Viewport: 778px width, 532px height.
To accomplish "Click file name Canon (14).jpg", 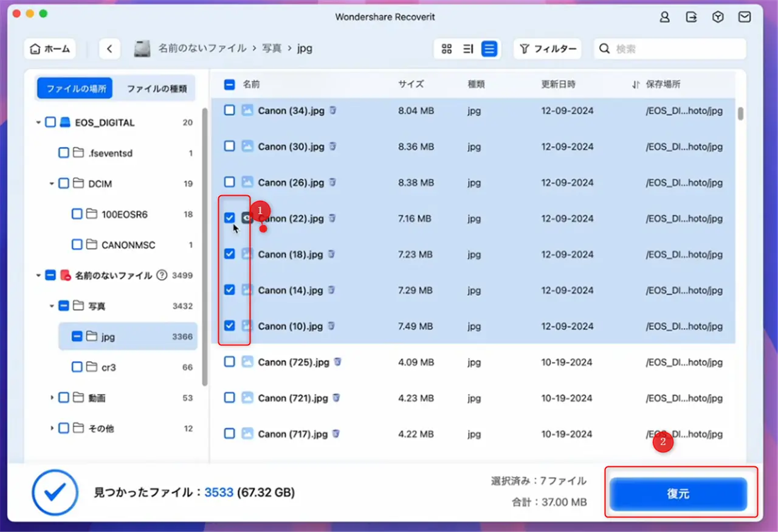I will point(291,290).
